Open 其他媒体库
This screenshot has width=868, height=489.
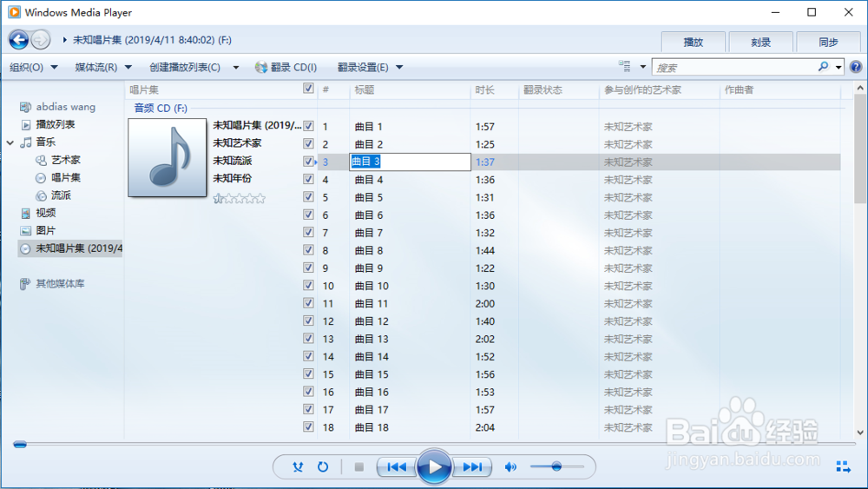pyautogui.click(x=60, y=284)
